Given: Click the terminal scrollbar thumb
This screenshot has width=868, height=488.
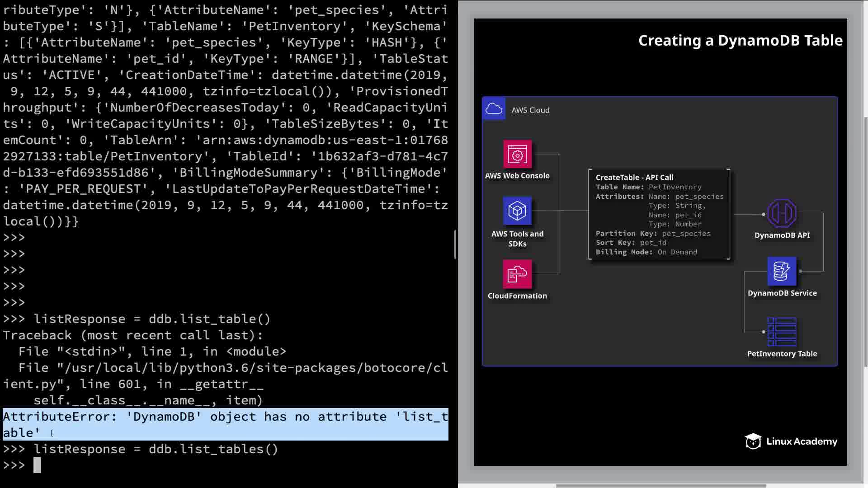Looking at the screenshot, I should [x=455, y=244].
